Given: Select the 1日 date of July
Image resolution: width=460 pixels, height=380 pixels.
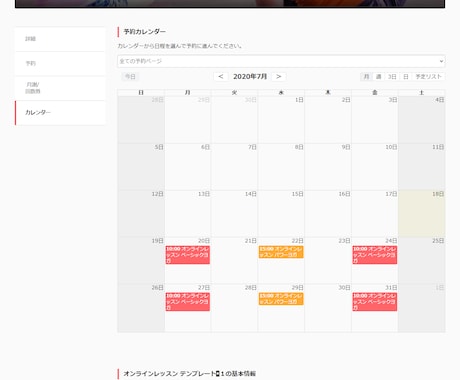Looking at the screenshot, I should pyautogui.click(x=299, y=100).
